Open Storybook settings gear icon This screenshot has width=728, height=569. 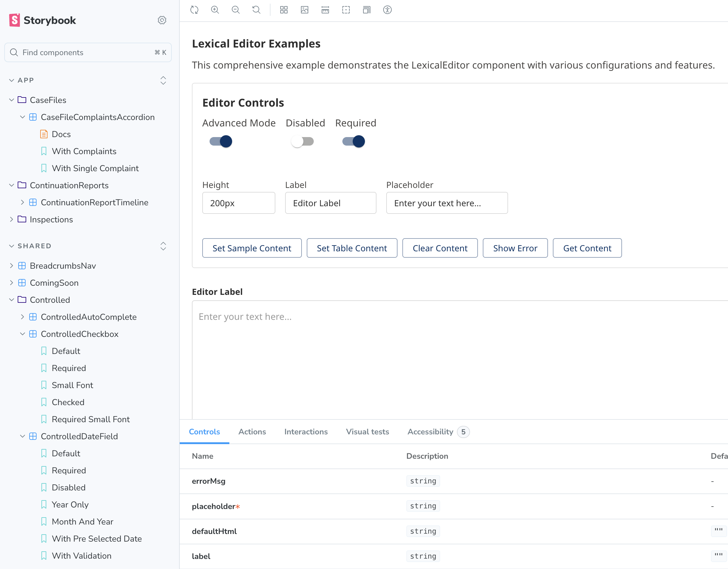click(162, 20)
